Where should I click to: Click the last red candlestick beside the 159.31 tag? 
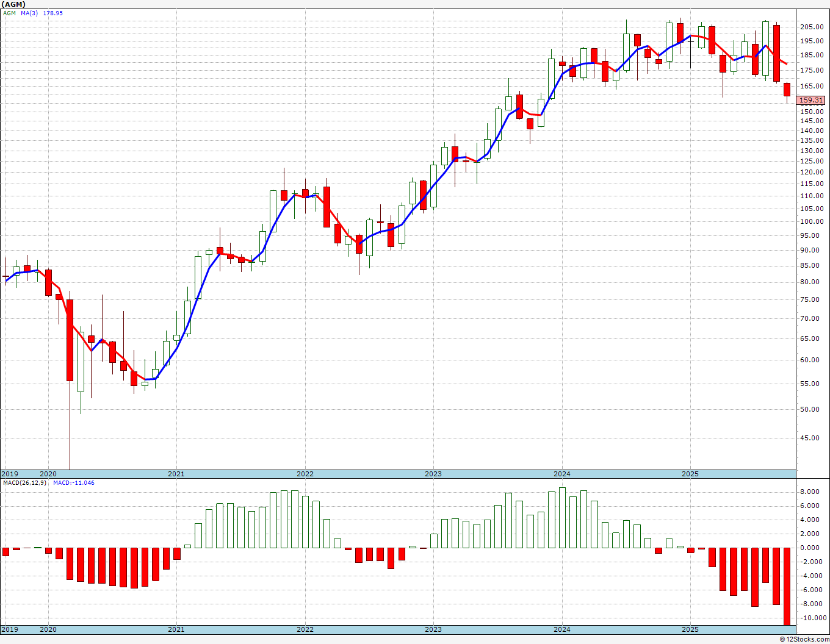click(787, 90)
